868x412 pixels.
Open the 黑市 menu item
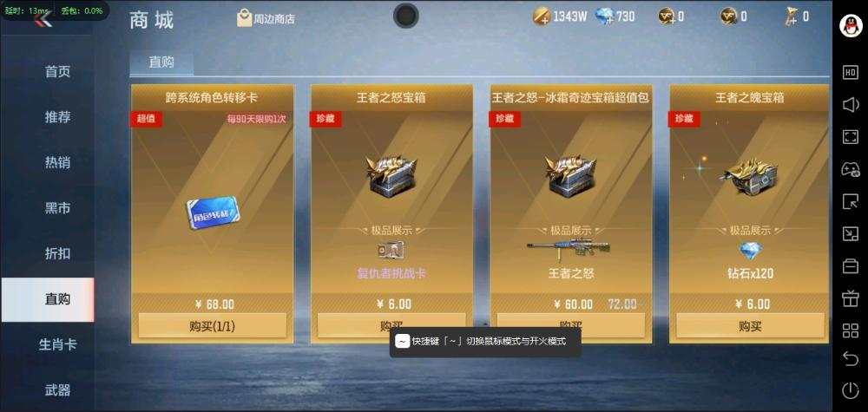57,208
